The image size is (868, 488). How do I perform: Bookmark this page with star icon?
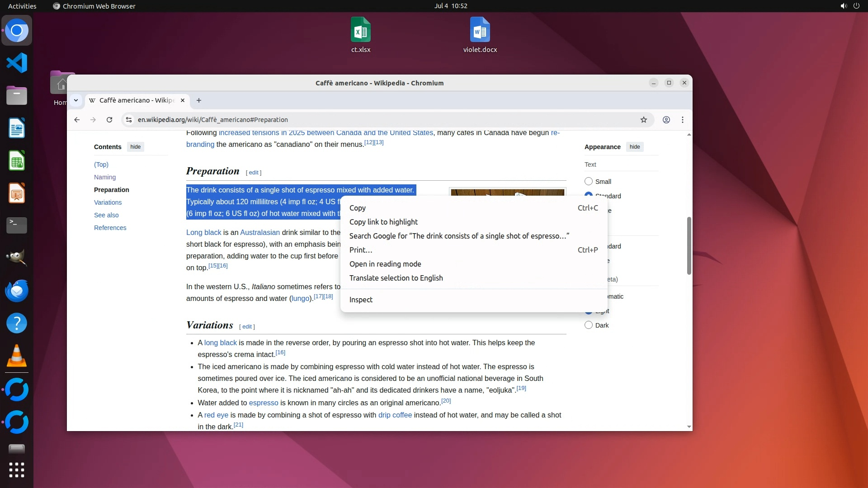pyautogui.click(x=644, y=120)
